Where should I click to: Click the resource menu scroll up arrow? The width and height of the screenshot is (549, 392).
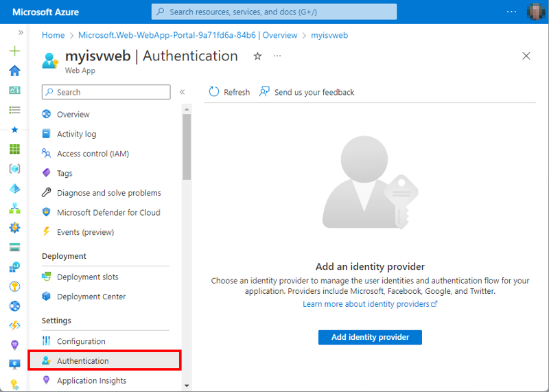(187, 109)
